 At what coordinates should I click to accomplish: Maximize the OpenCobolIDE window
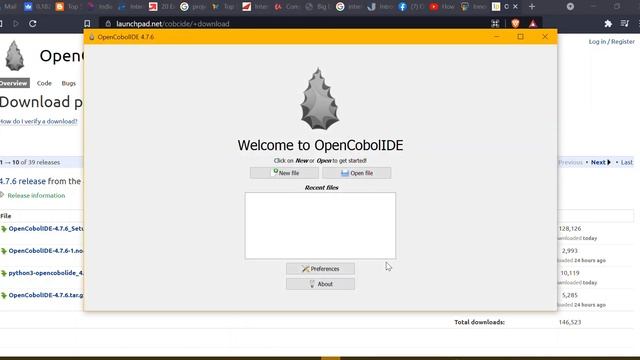coord(520,37)
